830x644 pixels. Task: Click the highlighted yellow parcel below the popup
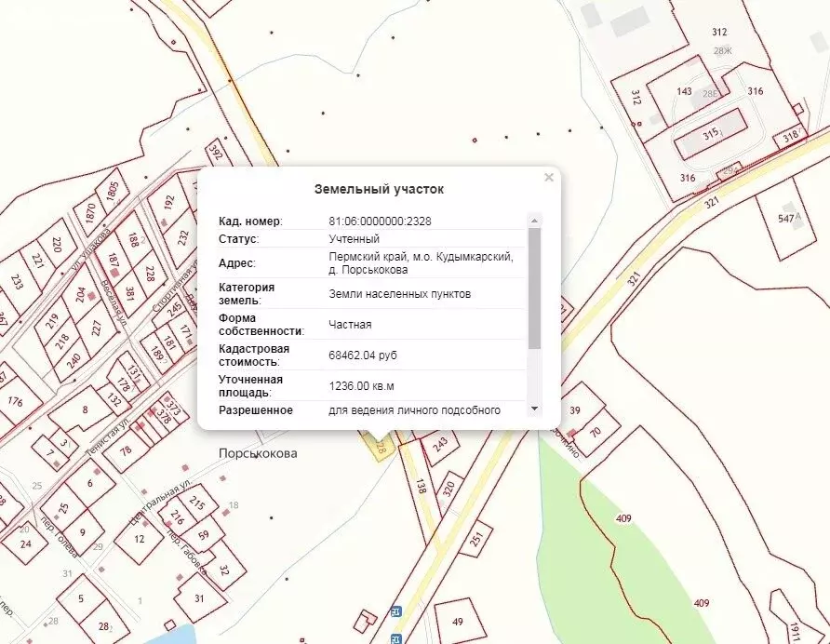[x=379, y=448]
